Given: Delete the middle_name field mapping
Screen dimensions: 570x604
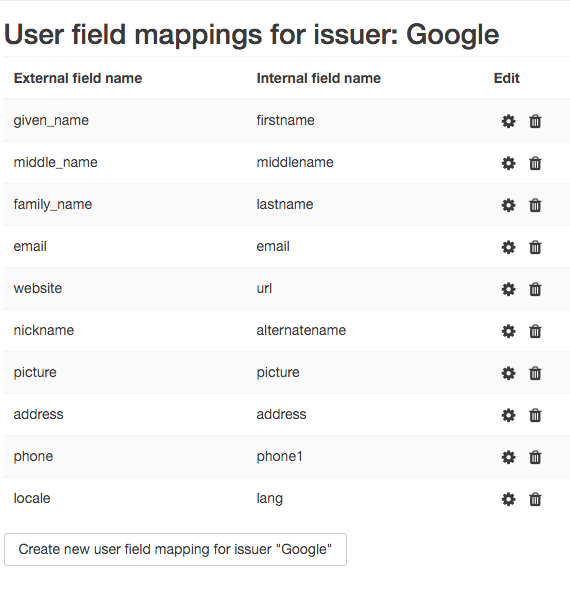Looking at the screenshot, I should point(535,163).
